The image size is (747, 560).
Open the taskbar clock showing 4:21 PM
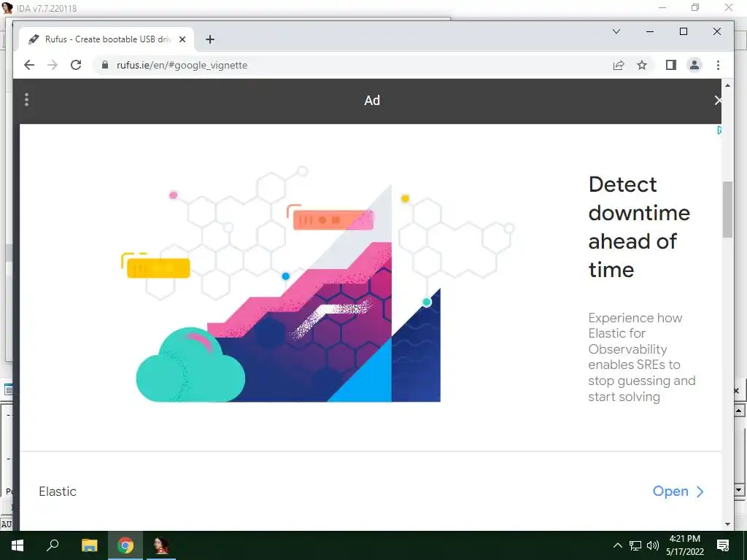(684, 545)
